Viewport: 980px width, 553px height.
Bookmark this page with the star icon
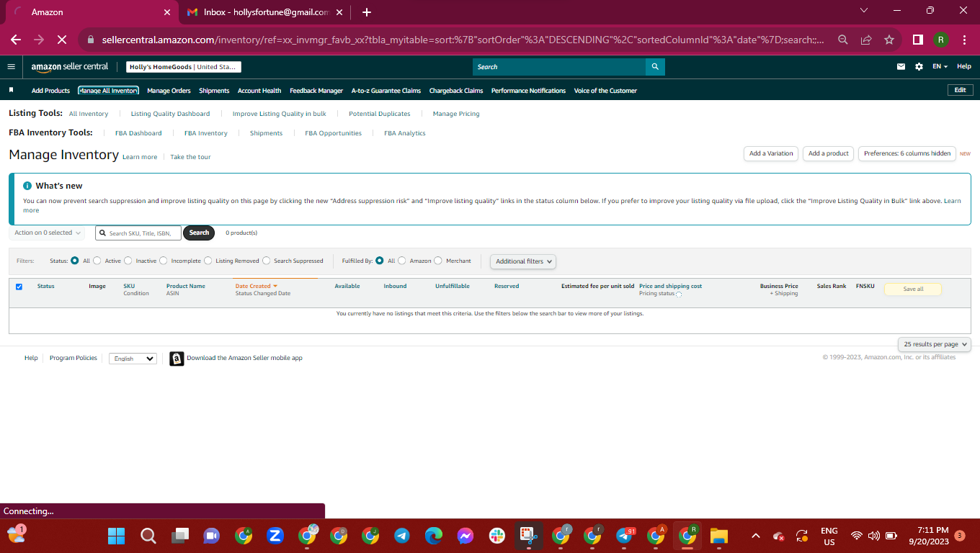(889, 40)
